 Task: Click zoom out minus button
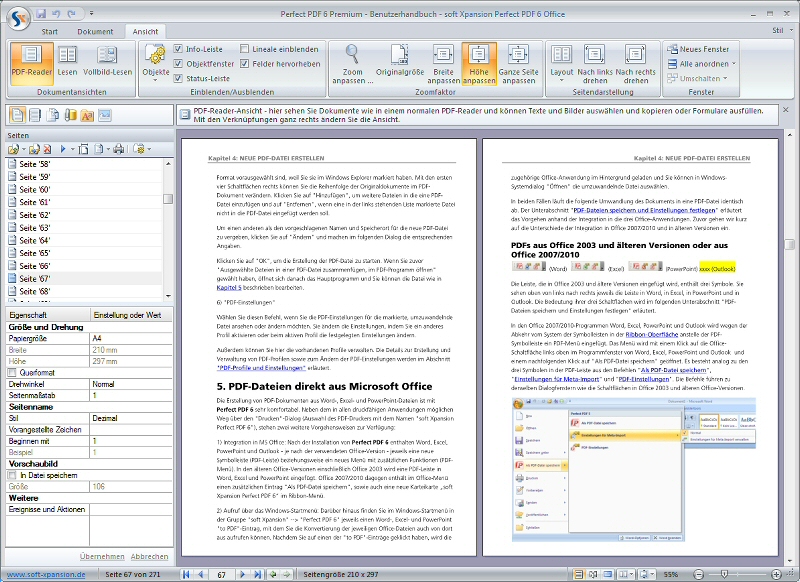(698, 574)
